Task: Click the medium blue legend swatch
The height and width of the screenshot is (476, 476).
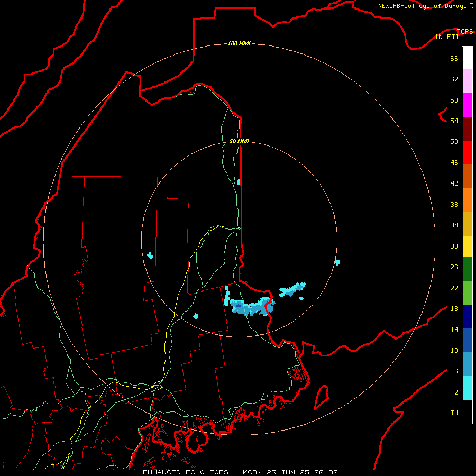Action: [x=467, y=340]
